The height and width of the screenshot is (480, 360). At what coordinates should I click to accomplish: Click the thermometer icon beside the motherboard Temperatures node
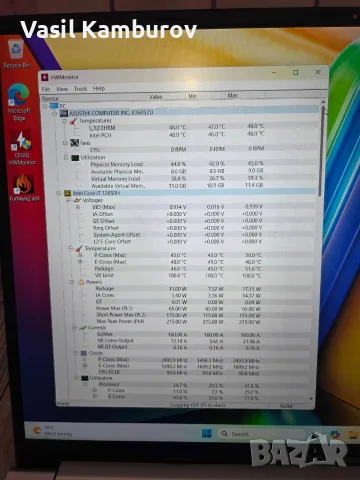pyautogui.click(x=73, y=121)
